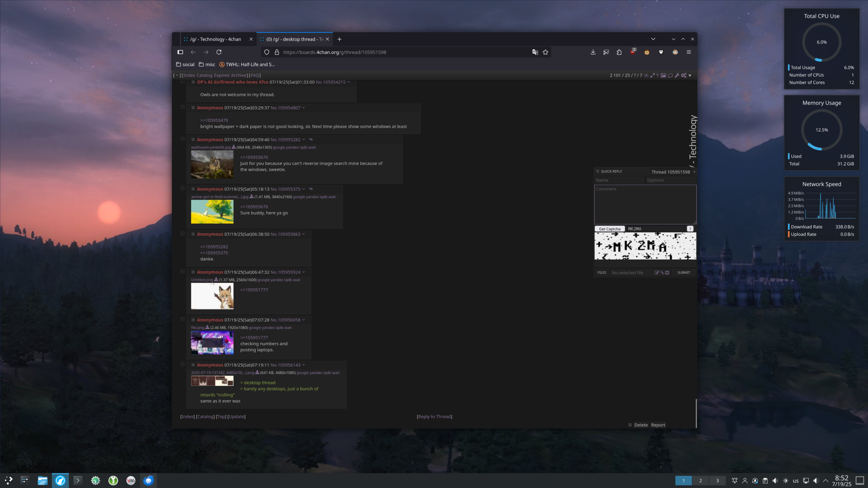Open the list all tabs chevron
Screen dimensions: 868x488
[x=653, y=39]
